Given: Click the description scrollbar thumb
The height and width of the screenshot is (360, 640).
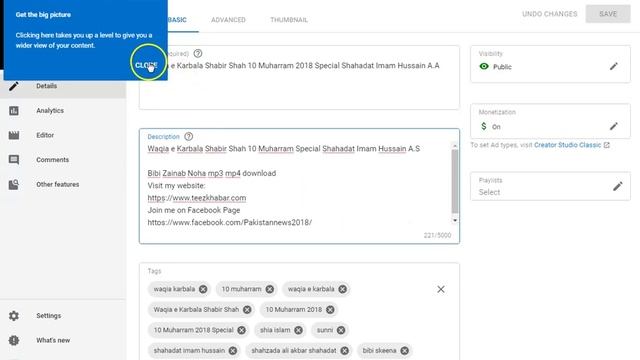Looking at the screenshot, I should 455,181.
